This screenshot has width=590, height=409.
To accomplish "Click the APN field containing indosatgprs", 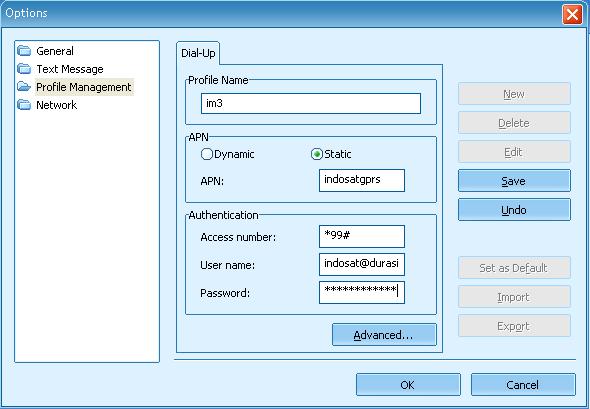I will coord(362,180).
